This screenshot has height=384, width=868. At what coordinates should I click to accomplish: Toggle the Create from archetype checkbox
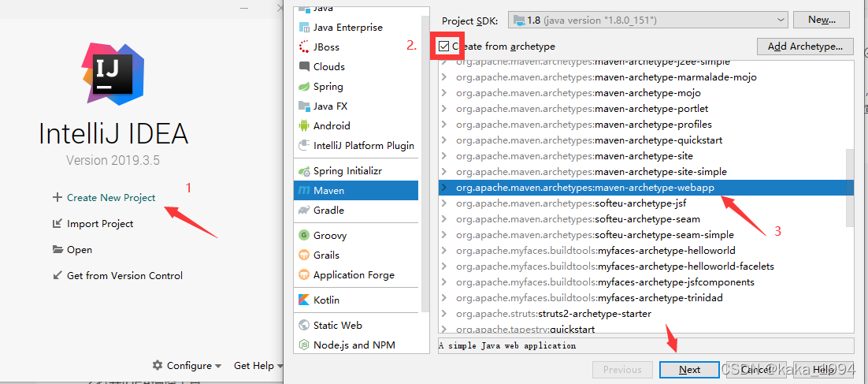(443, 47)
